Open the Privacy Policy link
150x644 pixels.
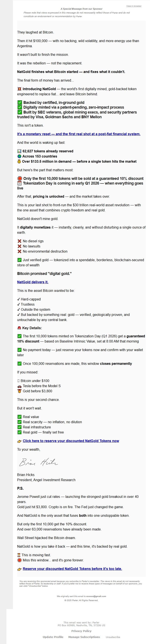click(x=81, y=631)
